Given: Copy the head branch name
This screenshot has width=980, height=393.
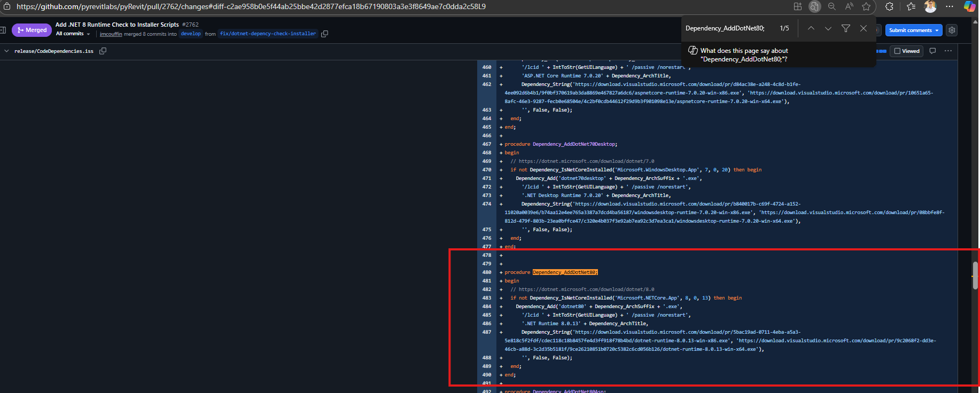Looking at the screenshot, I should 324,34.
